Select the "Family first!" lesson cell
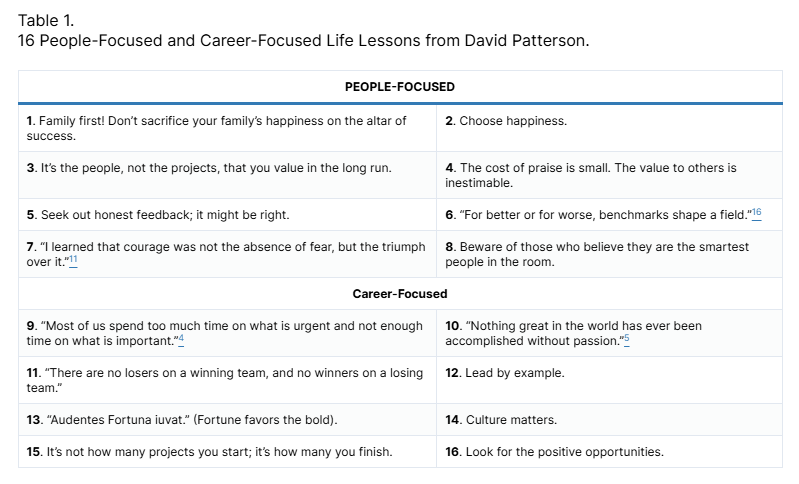 (227, 128)
